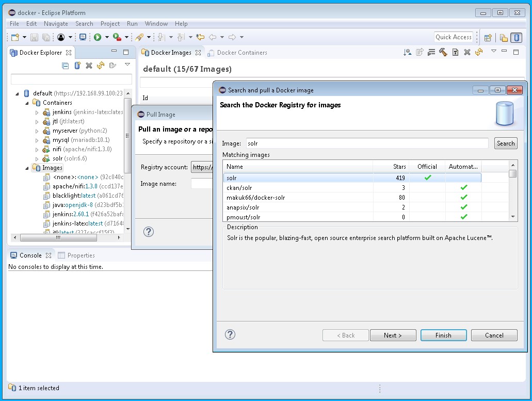Click the Tag Image icon

point(455,52)
